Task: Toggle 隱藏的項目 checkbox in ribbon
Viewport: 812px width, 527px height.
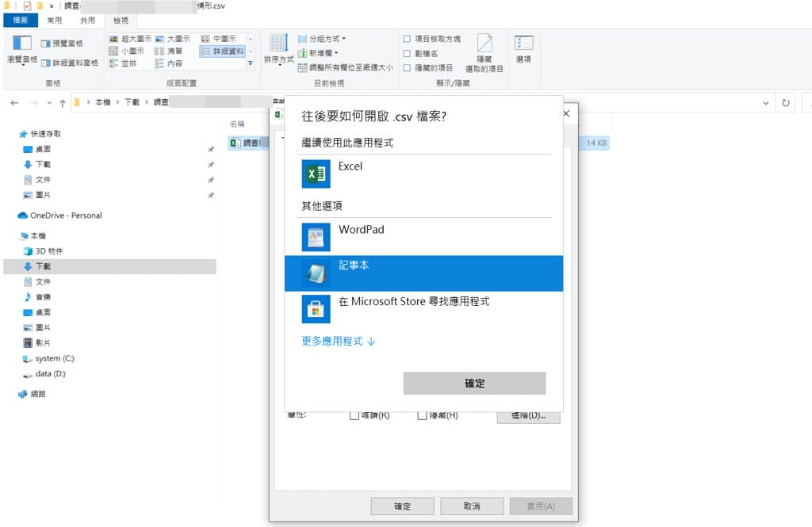Action: click(x=407, y=68)
